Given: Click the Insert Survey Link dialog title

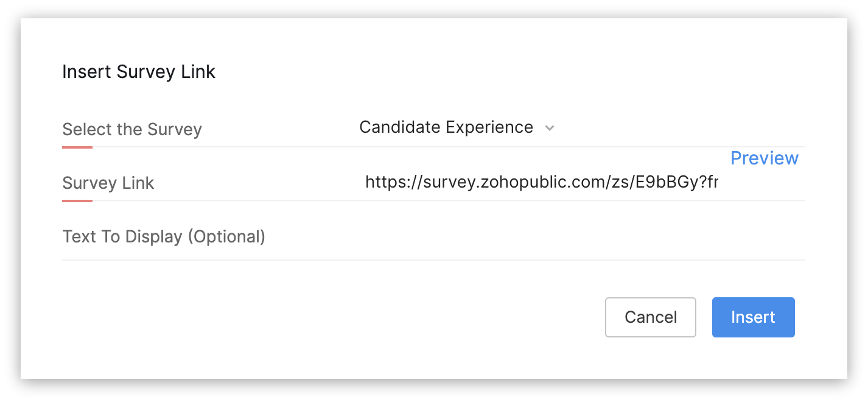Looking at the screenshot, I should pos(139,72).
